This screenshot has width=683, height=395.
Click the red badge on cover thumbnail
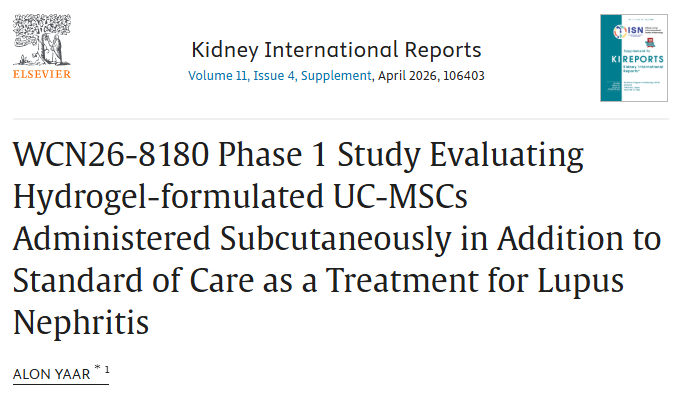click(x=650, y=42)
